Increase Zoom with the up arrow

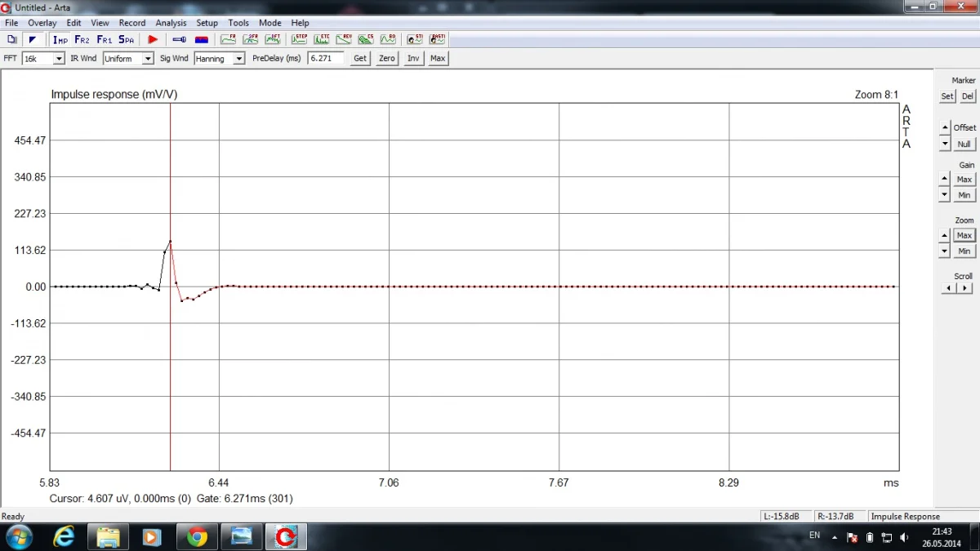point(945,235)
